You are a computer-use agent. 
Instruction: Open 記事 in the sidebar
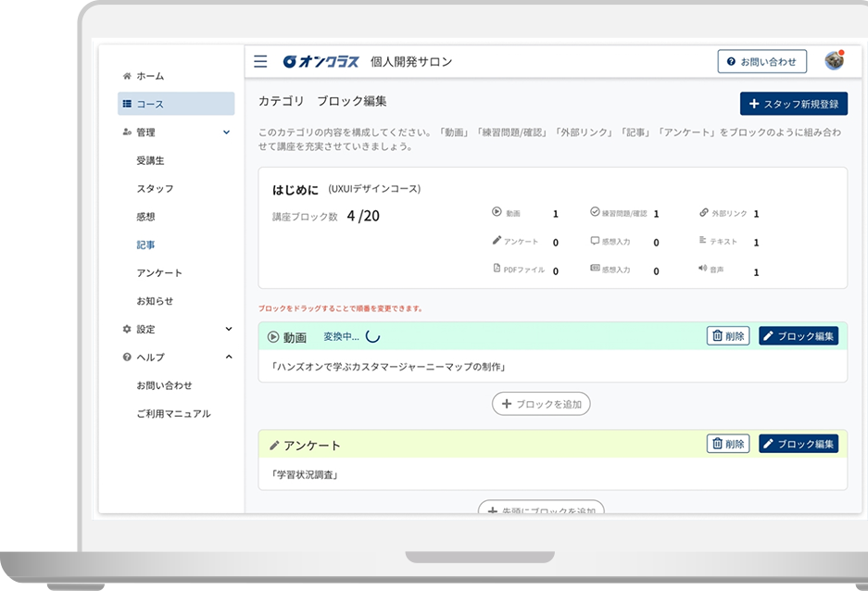pyautogui.click(x=145, y=245)
